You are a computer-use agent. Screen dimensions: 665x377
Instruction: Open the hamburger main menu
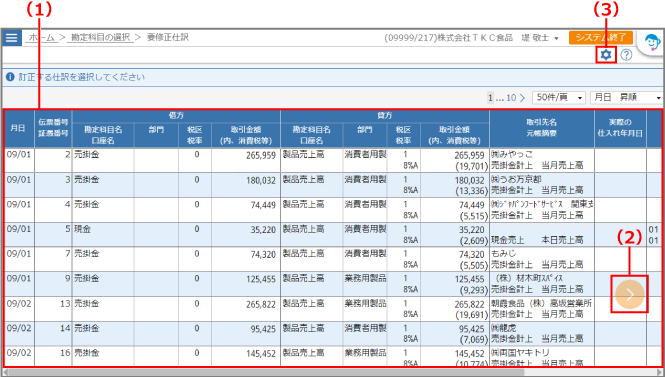point(11,38)
